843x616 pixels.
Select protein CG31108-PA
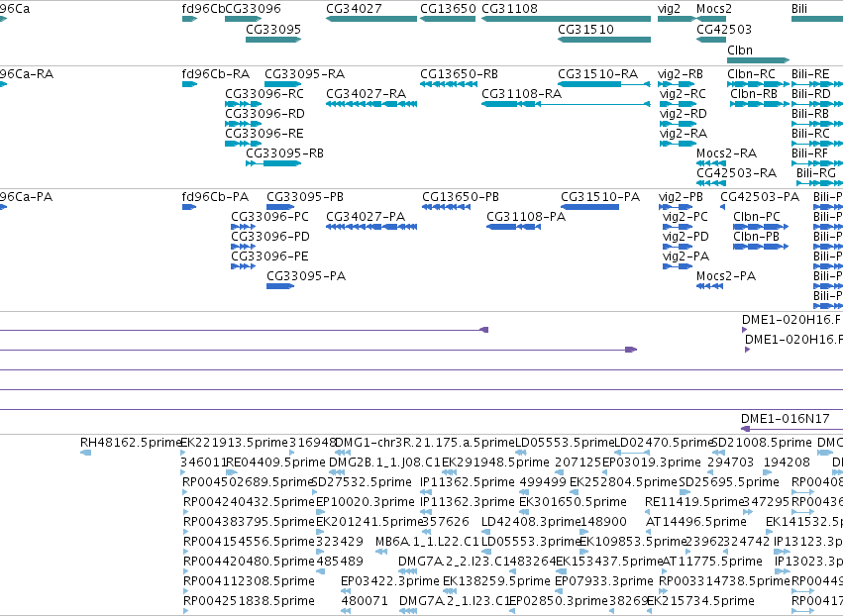click(x=513, y=227)
